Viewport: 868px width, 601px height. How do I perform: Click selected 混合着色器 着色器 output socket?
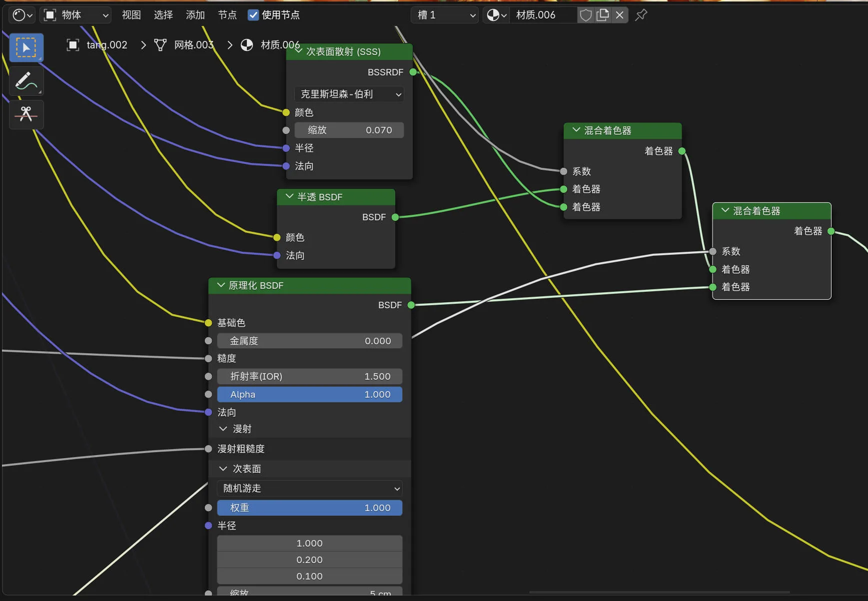click(831, 231)
